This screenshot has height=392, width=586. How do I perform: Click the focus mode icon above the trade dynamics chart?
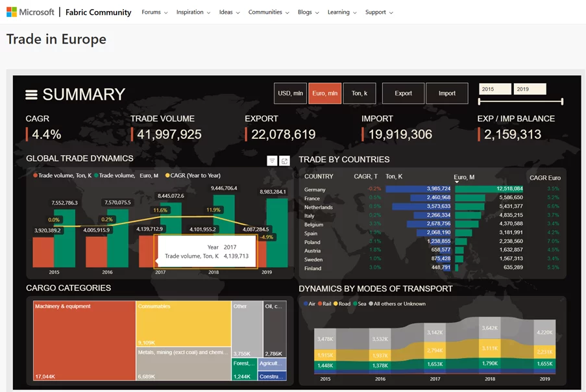point(284,161)
